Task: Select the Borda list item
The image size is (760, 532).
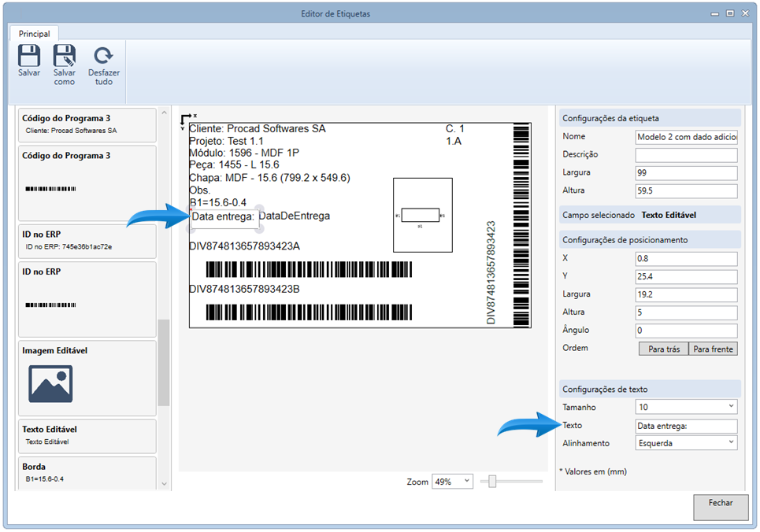Action: tap(87, 472)
